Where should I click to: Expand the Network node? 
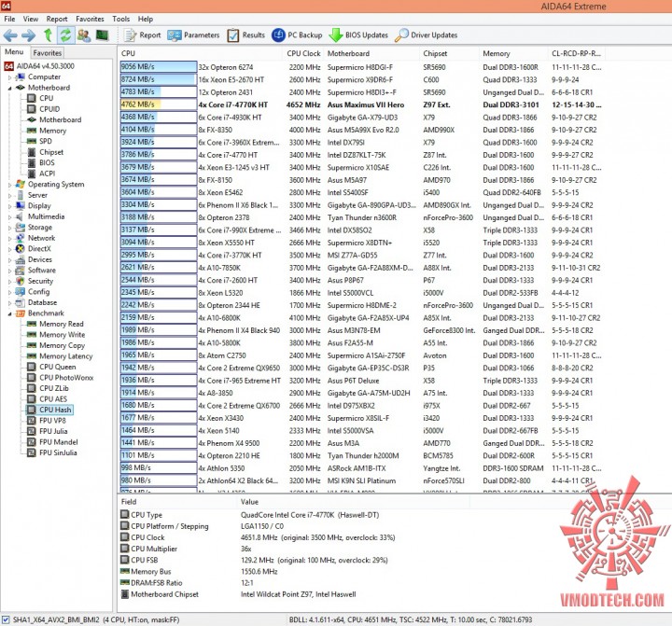click(x=10, y=238)
